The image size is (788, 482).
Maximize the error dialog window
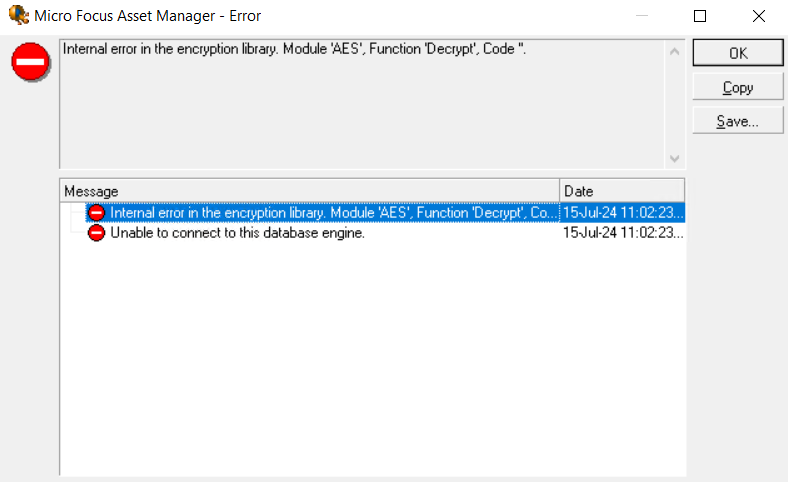click(x=700, y=16)
